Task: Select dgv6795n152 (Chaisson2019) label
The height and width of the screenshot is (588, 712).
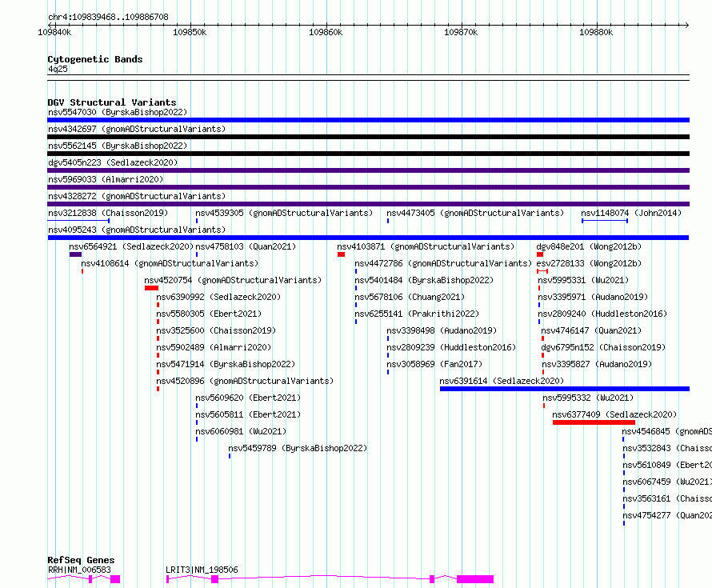Action: click(x=603, y=347)
